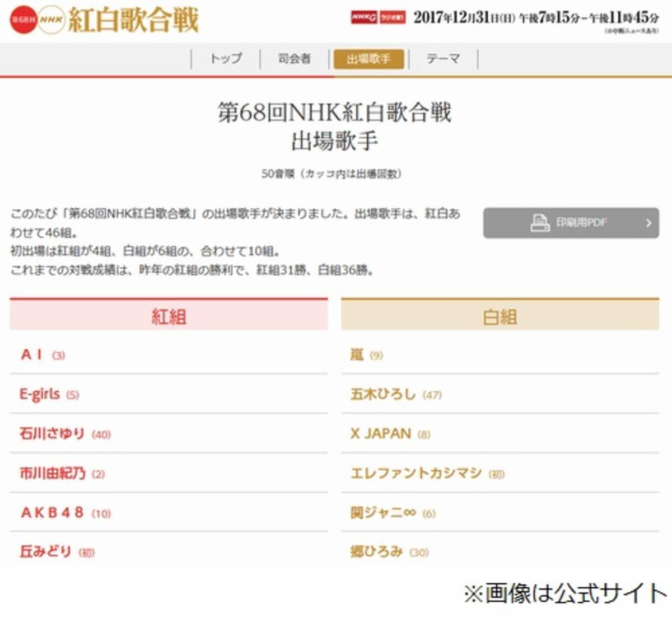672x618 pixels.
Task: Open the 嵐 link in white team
Action: [x=357, y=354]
